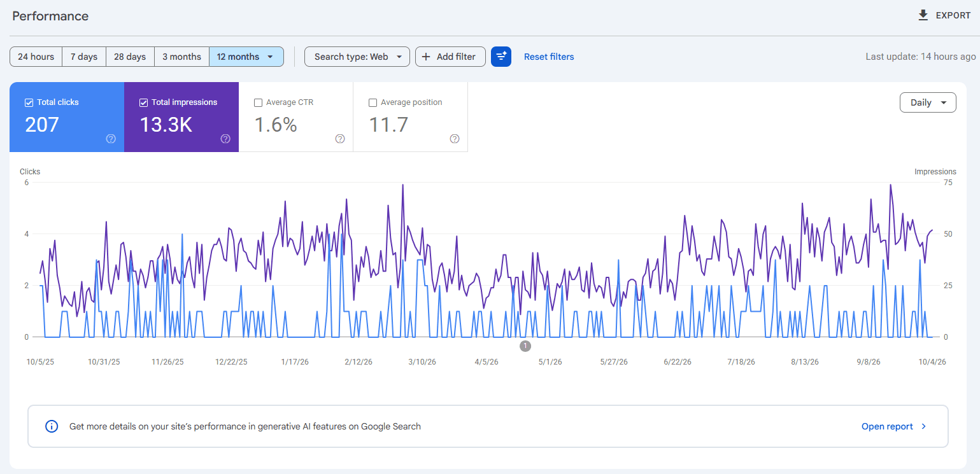Click the Export download icon
This screenshot has height=474, width=980.
923,15
